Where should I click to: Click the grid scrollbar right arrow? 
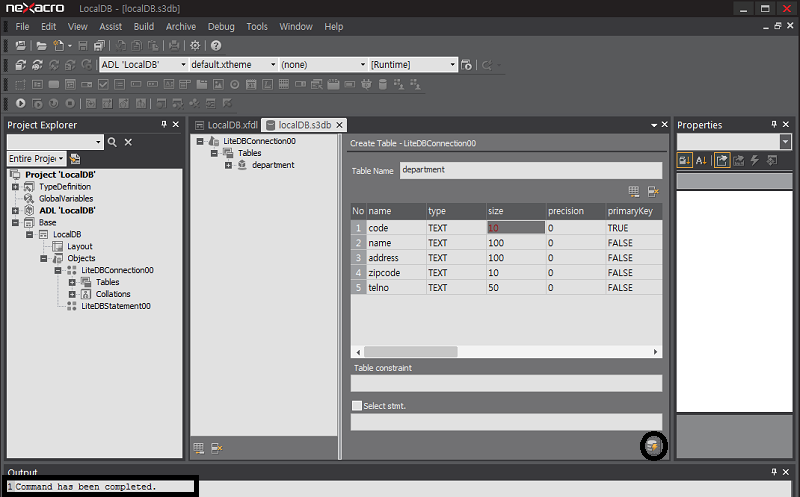[655, 352]
